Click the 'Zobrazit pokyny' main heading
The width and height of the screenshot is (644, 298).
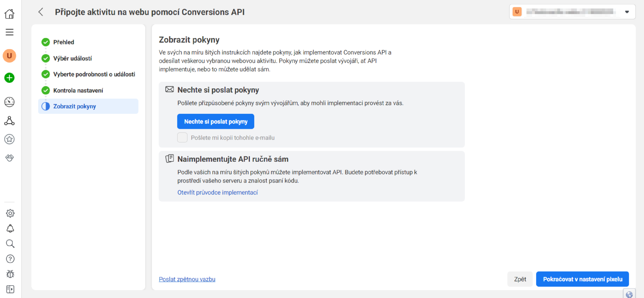[x=189, y=40]
